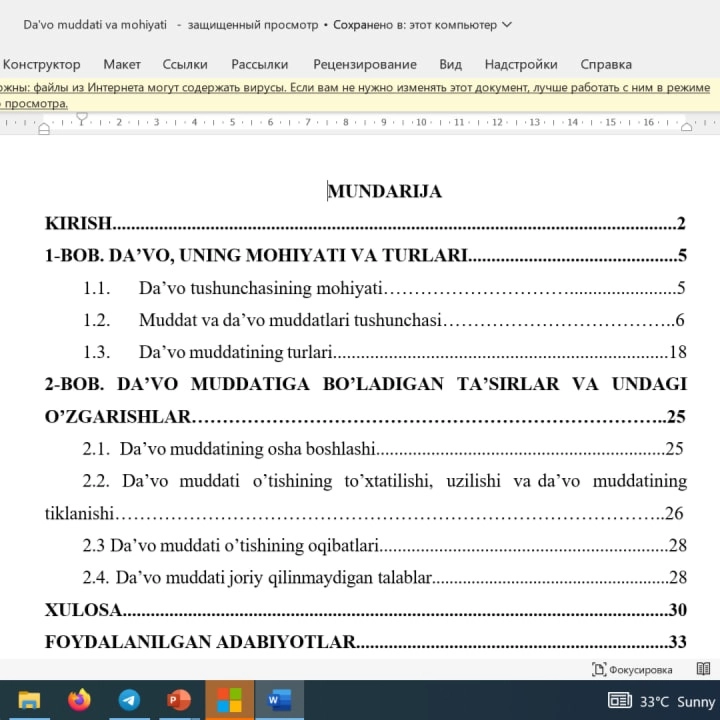This screenshot has width=720, height=720.
Task: Switch to the Рецензирование tab
Action: [364, 64]
